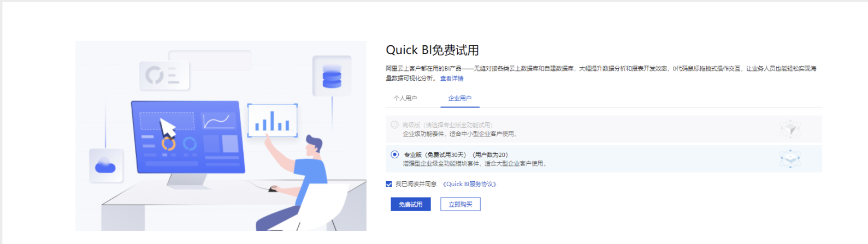Select the 专业版 (免费试用30天) radio button
This screenshot has height=244, width=868.
coord(394,154)
